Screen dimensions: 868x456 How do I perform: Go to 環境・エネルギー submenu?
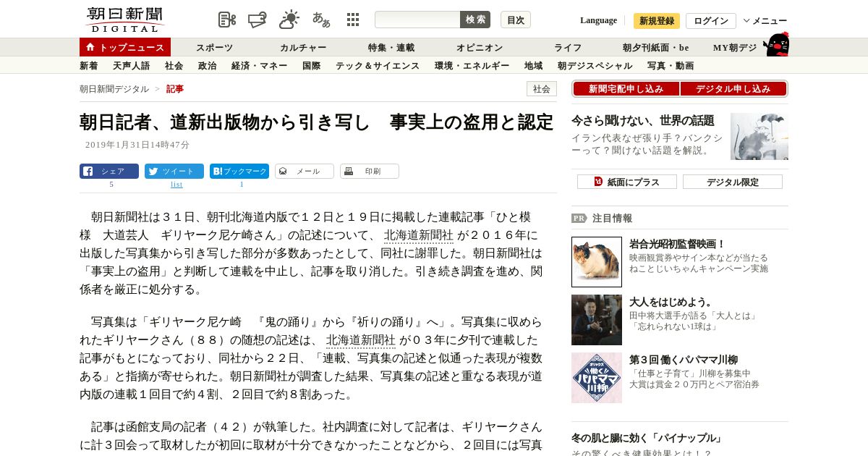point(472,66)
